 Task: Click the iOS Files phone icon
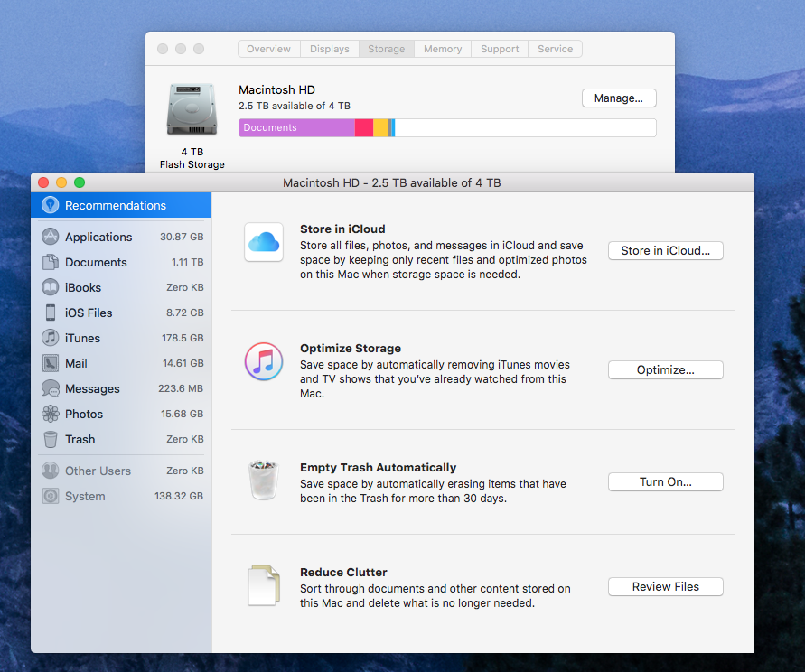click(x=51, y=313)
